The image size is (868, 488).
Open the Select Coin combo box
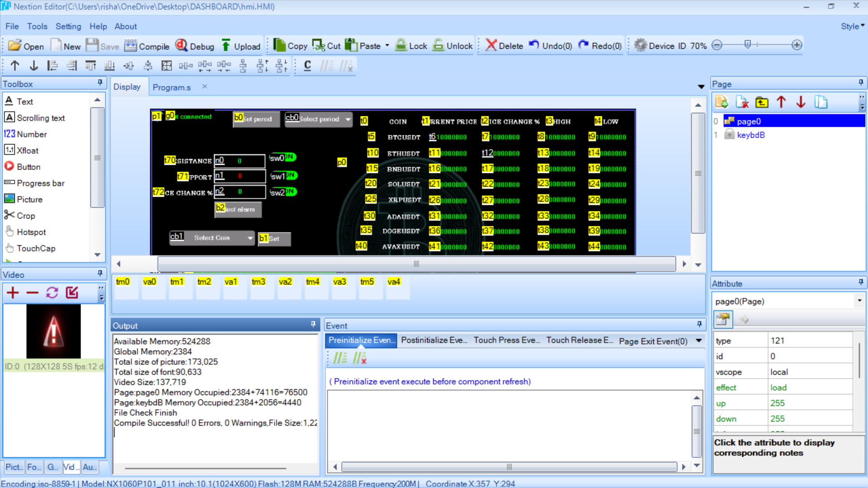tap(212, 238)
